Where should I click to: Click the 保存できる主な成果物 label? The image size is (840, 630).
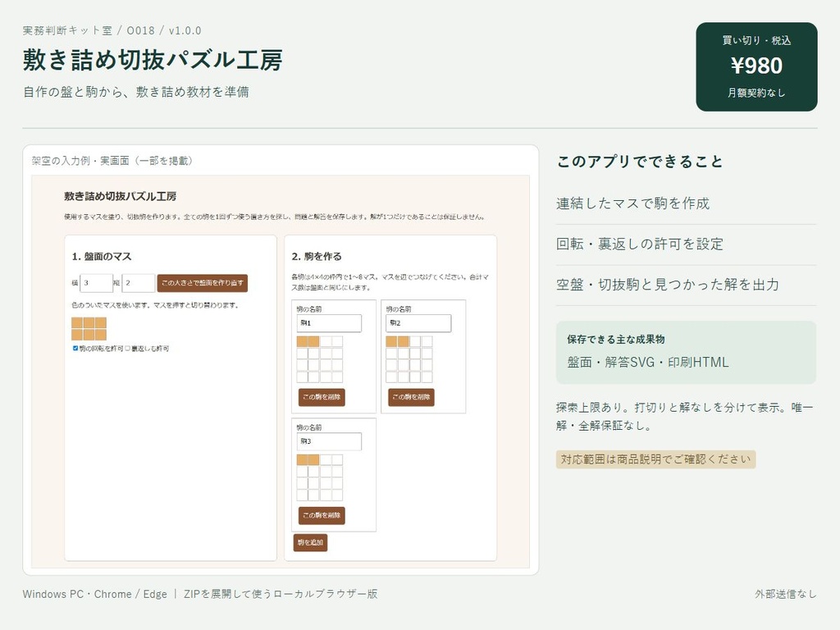pyautogui.click(x=616, y=339)
